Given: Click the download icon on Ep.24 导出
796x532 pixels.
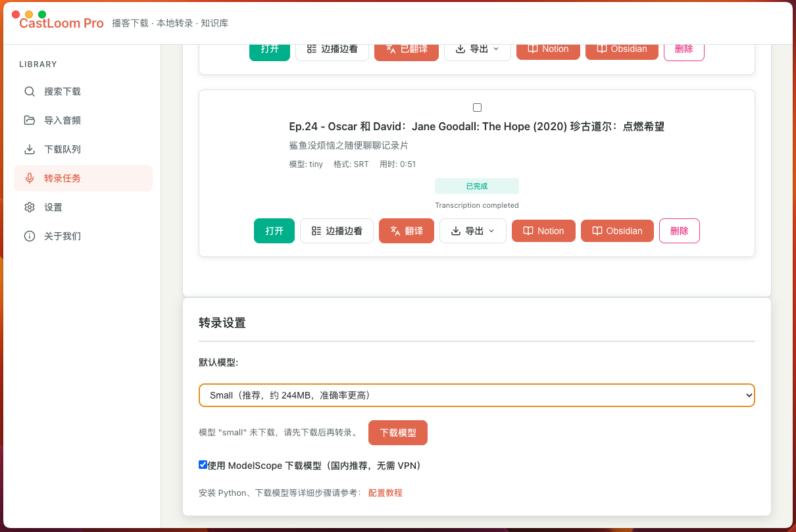Looking at the screenshot, I should (456, 231).
